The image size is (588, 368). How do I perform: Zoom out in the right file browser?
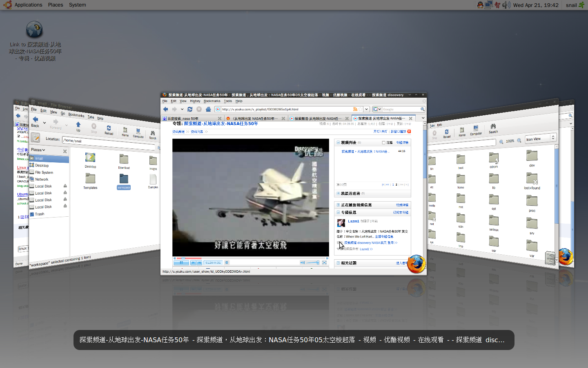[501, 142]
